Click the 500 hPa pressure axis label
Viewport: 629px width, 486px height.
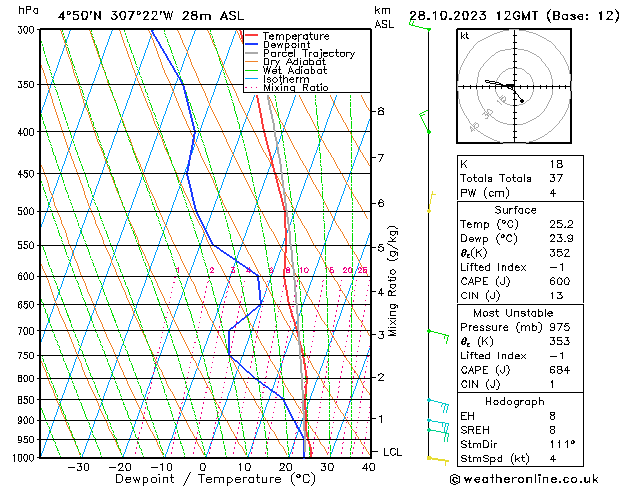tap(27, 211)
